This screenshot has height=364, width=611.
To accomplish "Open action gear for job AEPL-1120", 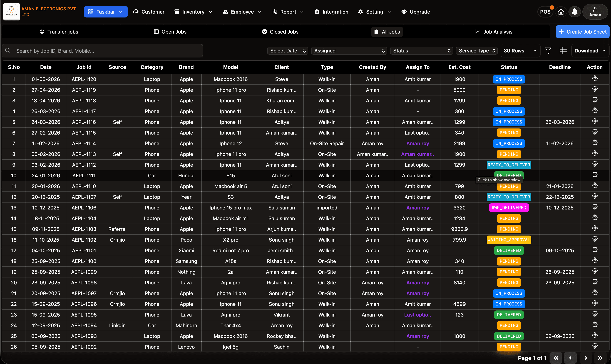I will coord(595,78).
